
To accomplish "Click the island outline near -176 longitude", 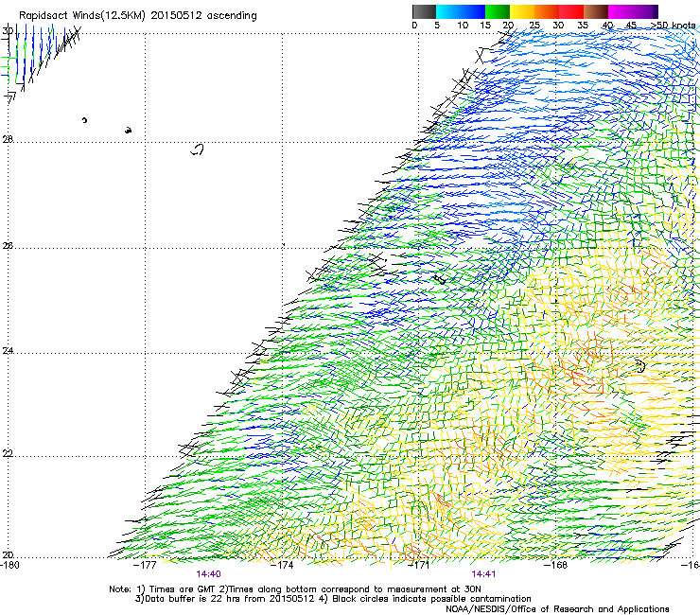I will (x=198, y=149).
